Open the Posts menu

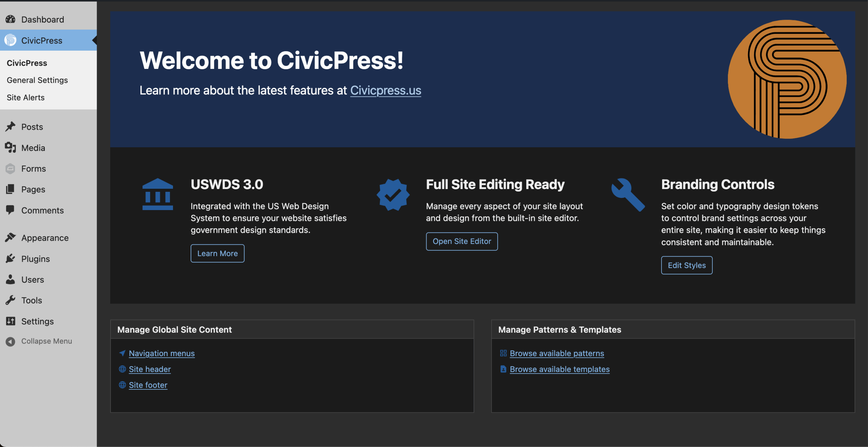48,127
